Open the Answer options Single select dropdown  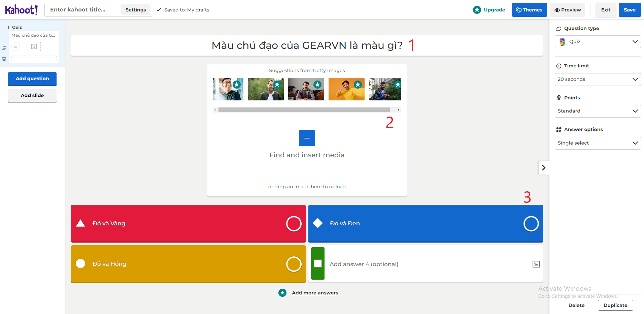tap(598, 143)
